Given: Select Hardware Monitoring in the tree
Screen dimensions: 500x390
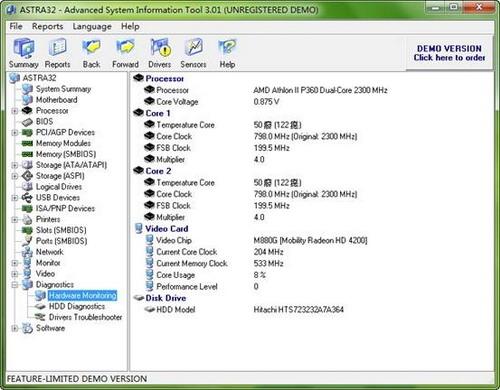Looking at the screenshot, I should pos(83,296).
